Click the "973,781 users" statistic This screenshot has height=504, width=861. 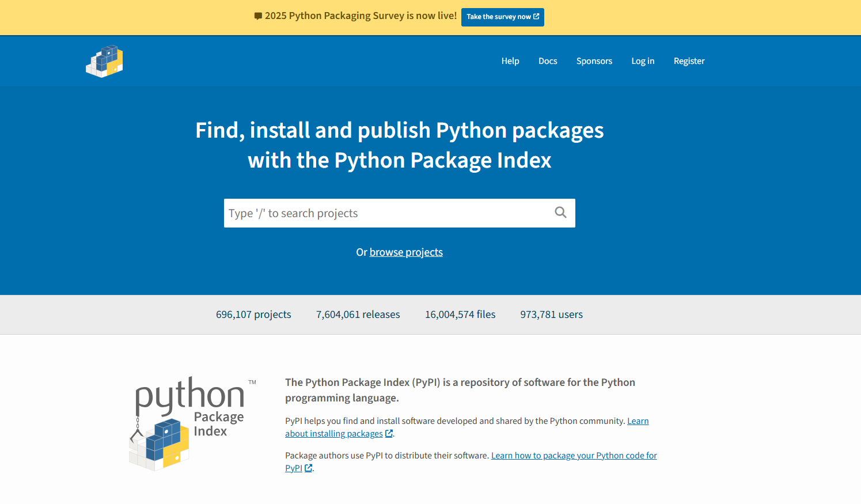(x=552, y=314)
